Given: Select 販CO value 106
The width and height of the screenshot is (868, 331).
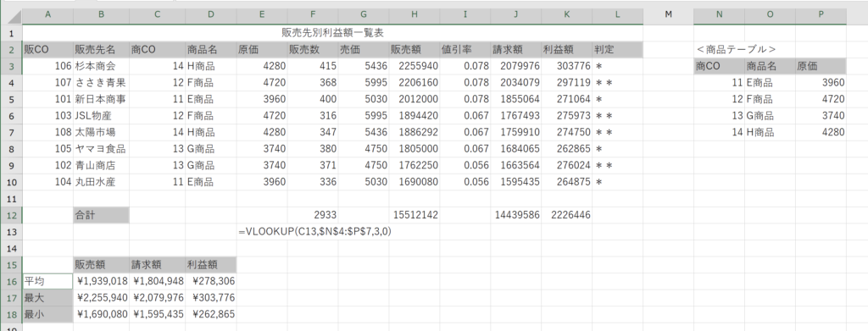Looking at the screenshot, I should pyautogui.click(x=47, y=66).
